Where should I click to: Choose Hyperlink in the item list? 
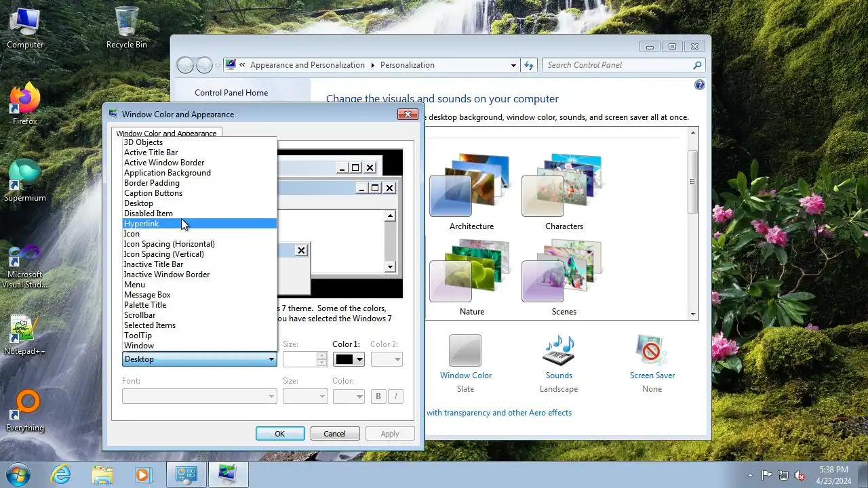(x=199, y=224)
